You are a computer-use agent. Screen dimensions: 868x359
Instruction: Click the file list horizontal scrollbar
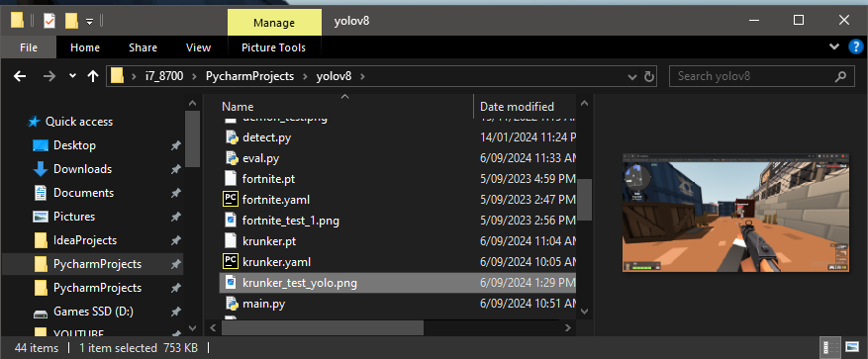[323, 328]
